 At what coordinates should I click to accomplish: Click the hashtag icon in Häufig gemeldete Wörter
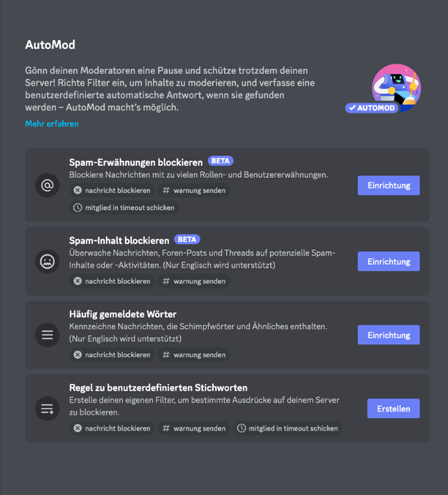click(x=166, y=355)
